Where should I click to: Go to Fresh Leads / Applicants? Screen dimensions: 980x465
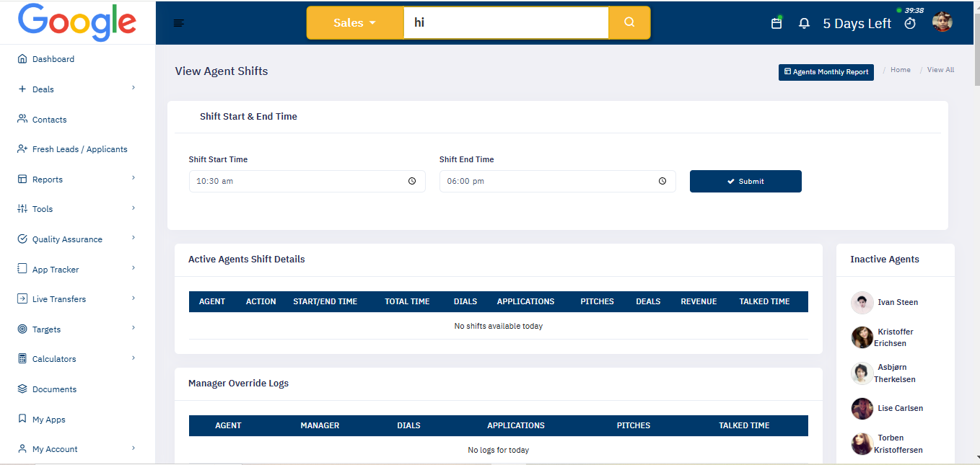tap(79, 149)
